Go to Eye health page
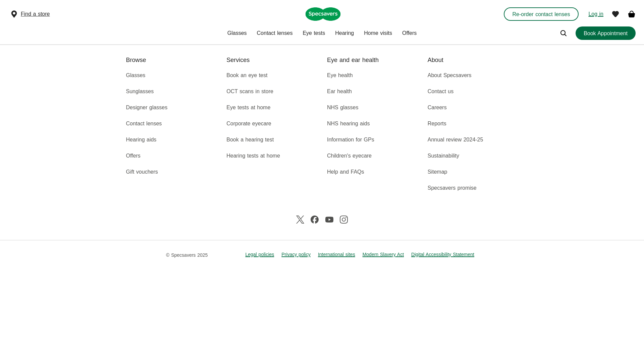644x362 pixels. pyautogui.click(x=339, y=75)
